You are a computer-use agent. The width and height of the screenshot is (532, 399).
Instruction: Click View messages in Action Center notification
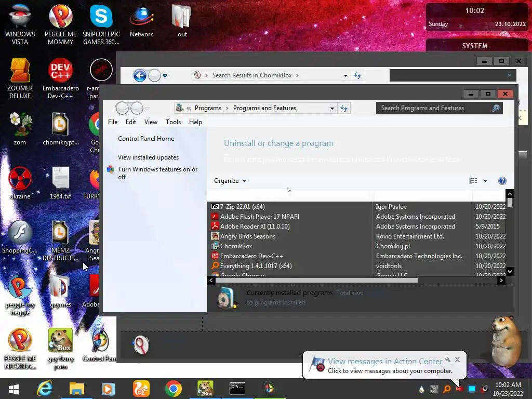click(x=385, y=362)
